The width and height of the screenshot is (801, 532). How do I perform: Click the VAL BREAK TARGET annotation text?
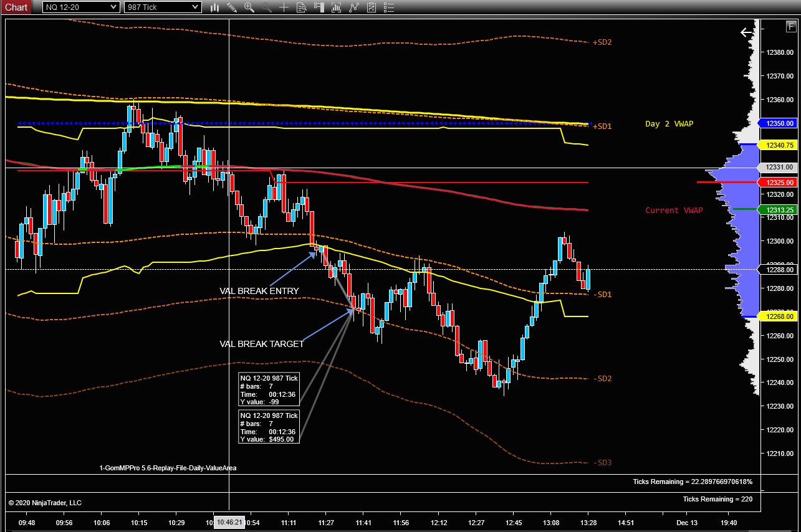262,344
